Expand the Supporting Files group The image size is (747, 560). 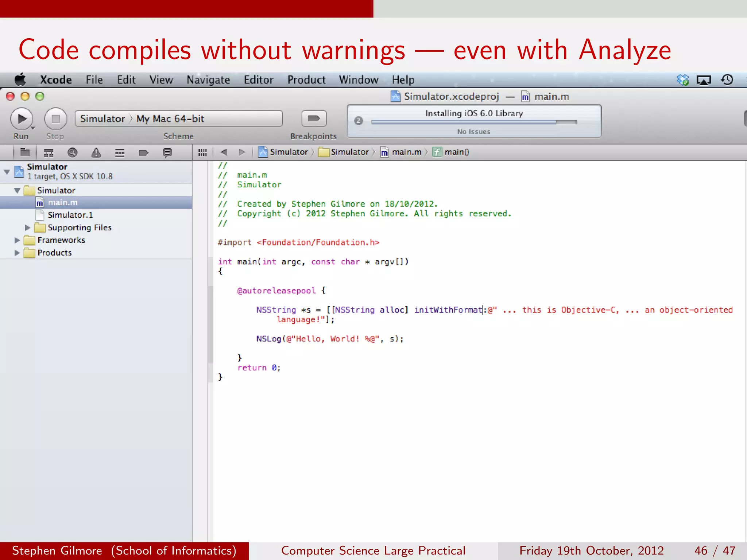[x=27, y=227]
